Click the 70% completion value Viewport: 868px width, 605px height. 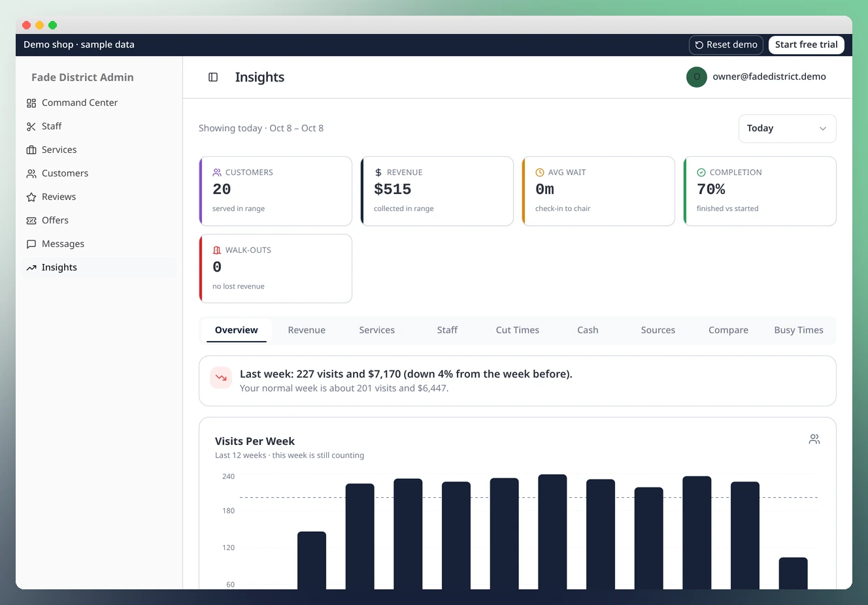(711, 189)
